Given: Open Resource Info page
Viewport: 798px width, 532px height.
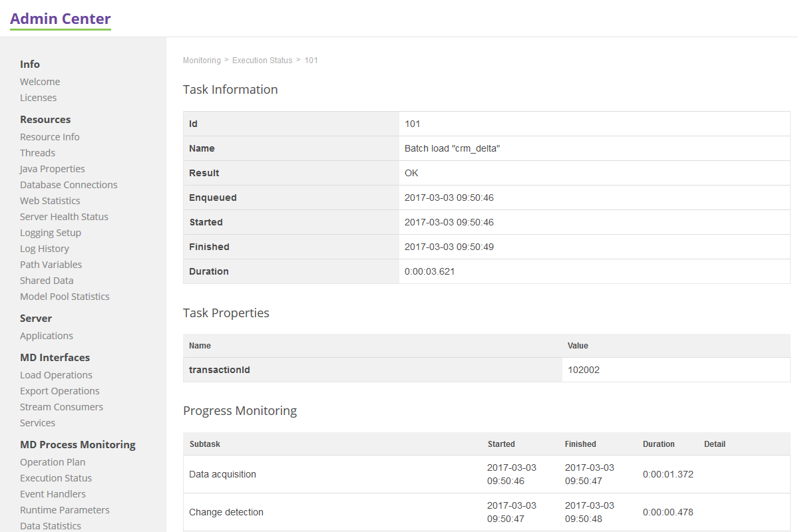Looking at the screenshot, I should tap(50, 137).
